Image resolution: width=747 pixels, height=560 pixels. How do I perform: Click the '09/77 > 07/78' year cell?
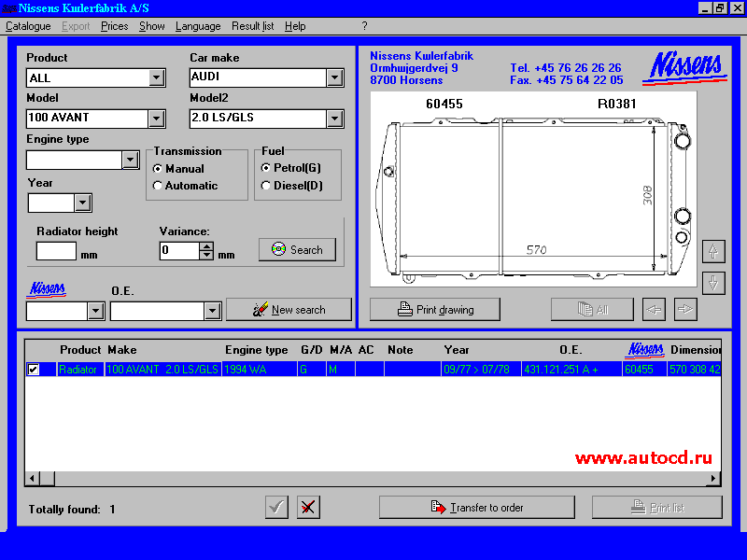pos(481,369)
